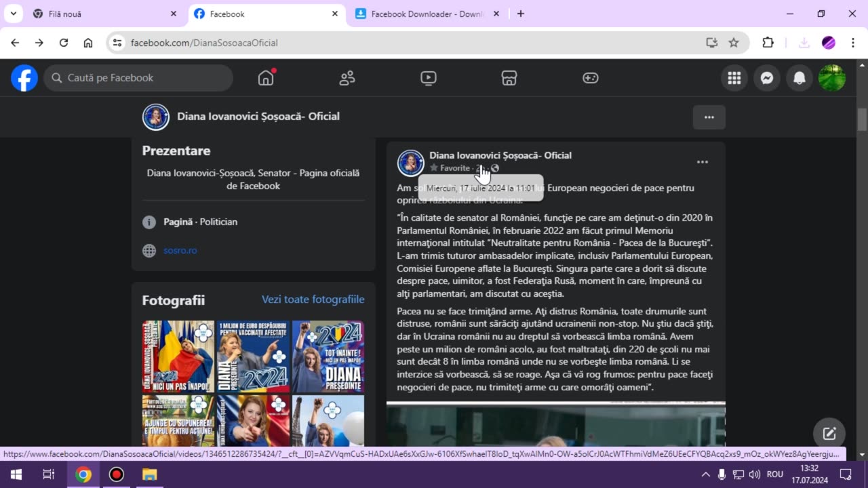Open the 'Ajunge cu supunerea' photo

(x=178, y=420)
